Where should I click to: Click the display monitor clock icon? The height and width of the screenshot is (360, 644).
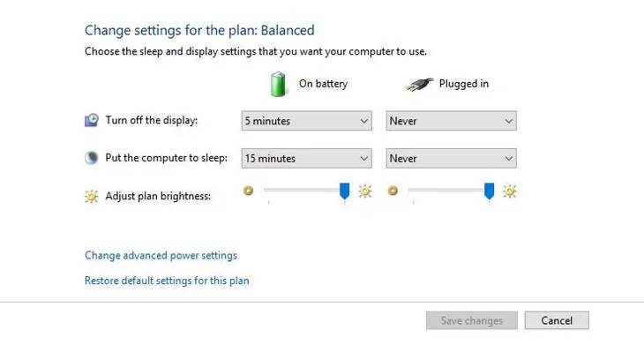pos(92,121)
